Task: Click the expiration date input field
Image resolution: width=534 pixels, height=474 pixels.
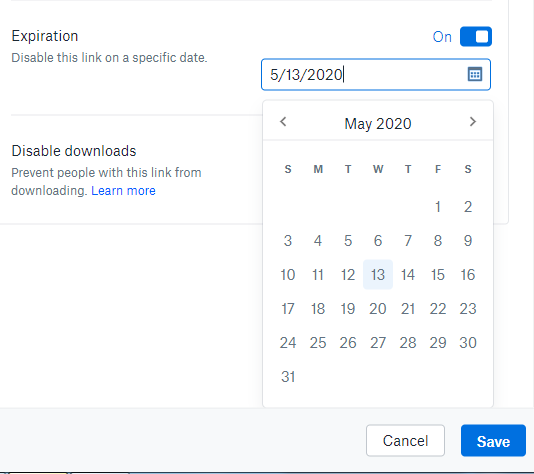Action: (376, 75)
